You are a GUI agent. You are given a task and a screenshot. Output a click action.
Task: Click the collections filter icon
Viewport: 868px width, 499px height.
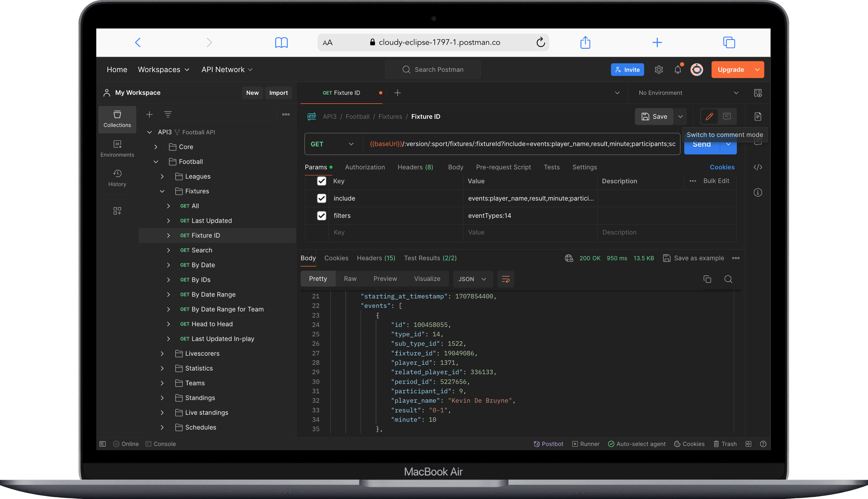168,115
